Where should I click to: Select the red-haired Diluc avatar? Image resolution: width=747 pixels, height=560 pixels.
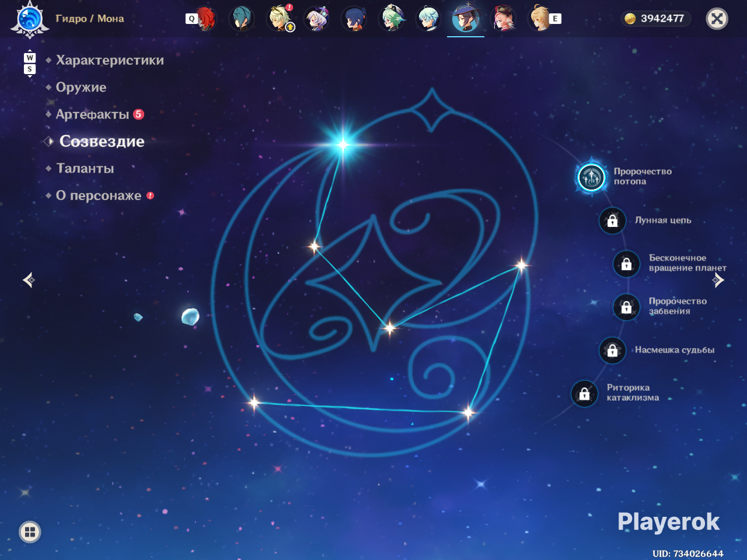[205, 19]
